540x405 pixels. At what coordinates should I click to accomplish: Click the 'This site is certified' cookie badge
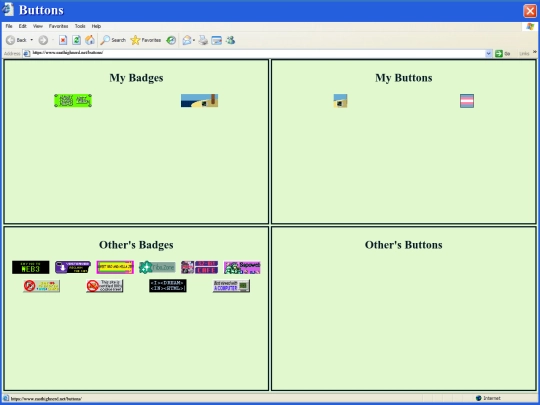[x=105, y=286]
